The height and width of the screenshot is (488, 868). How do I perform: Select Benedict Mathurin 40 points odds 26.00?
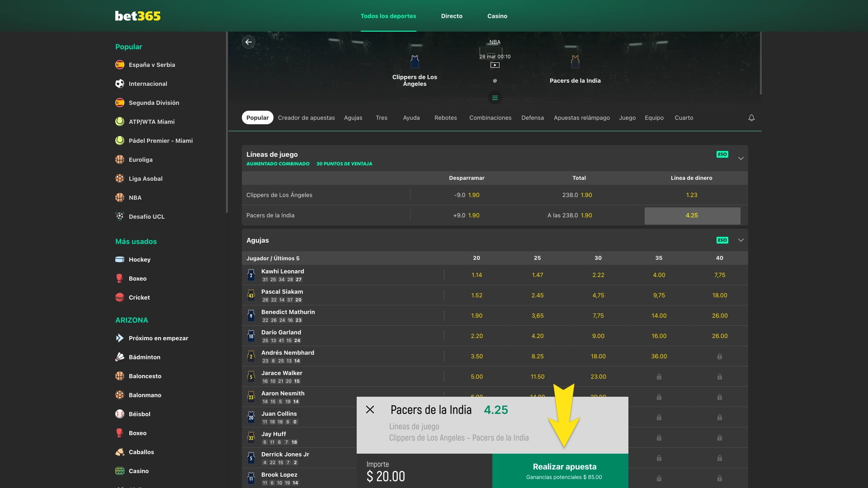719,315
